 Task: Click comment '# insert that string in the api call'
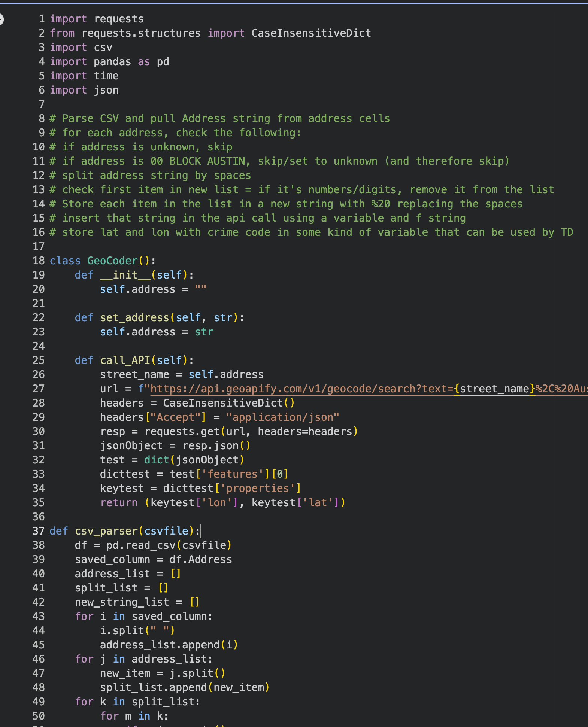258,218
